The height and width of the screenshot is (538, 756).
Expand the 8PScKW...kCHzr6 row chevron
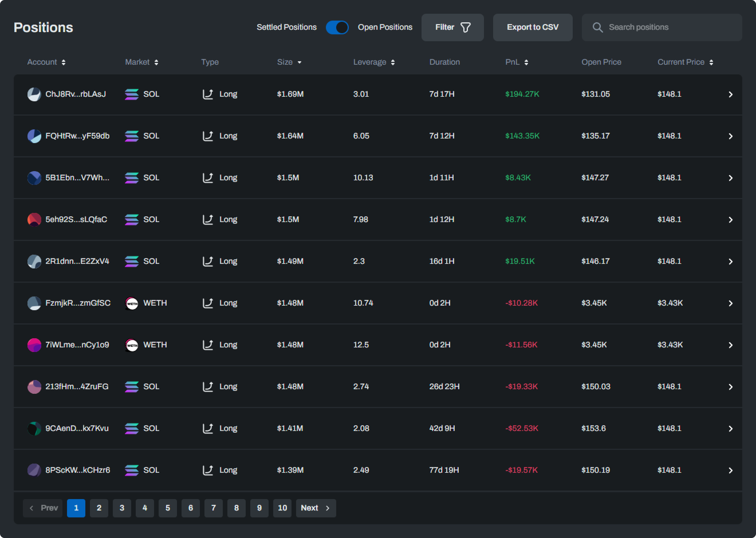731,470
